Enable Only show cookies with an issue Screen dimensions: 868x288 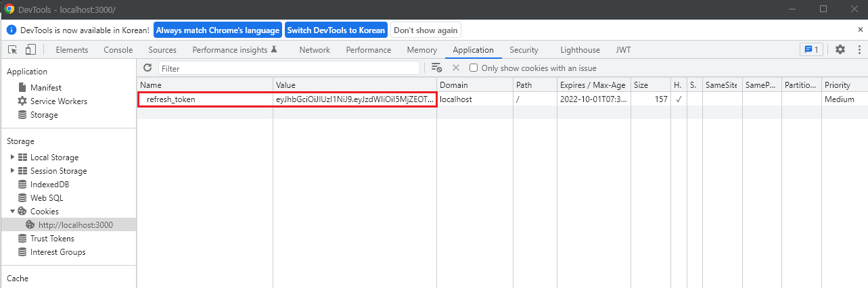coord(474,68)
